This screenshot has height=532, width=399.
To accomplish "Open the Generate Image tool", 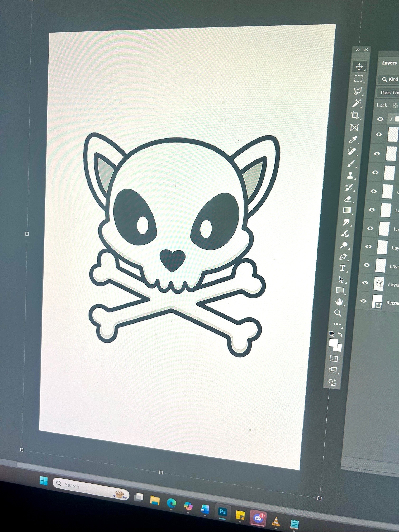I will [332, 382].
